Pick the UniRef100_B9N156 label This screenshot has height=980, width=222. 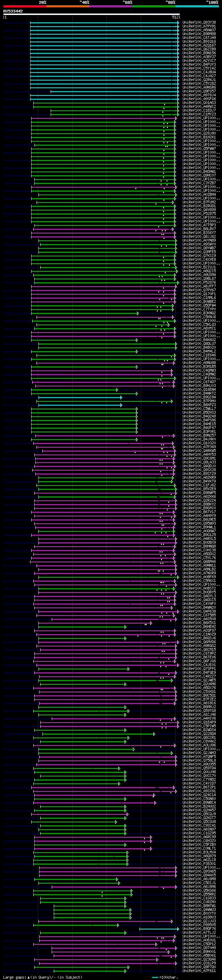(x=199, y=53)
